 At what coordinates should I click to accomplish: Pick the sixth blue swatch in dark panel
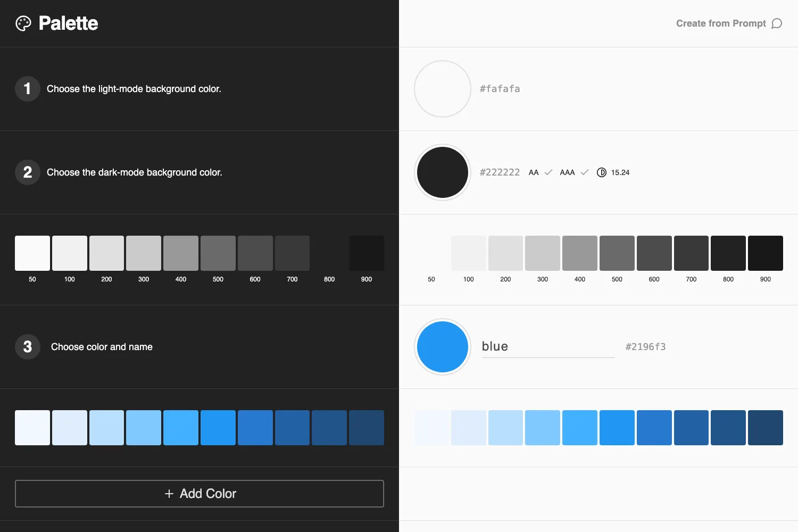pos(218,428)
